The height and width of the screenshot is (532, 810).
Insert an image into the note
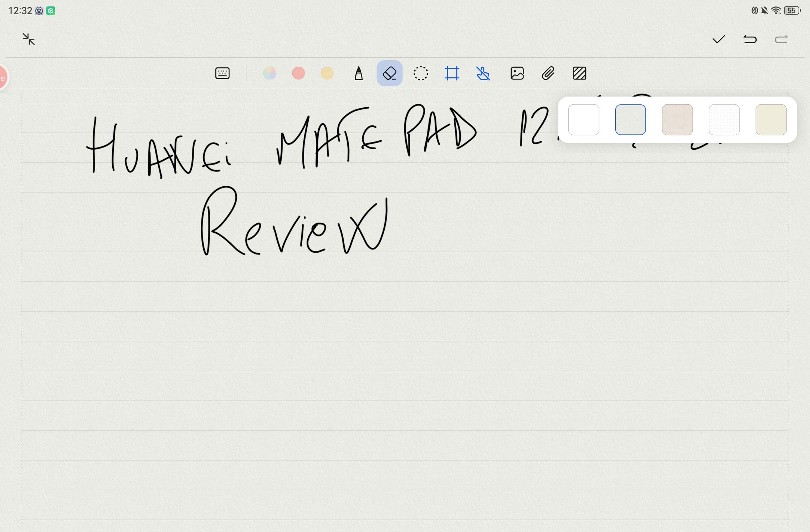pos(517,73)
